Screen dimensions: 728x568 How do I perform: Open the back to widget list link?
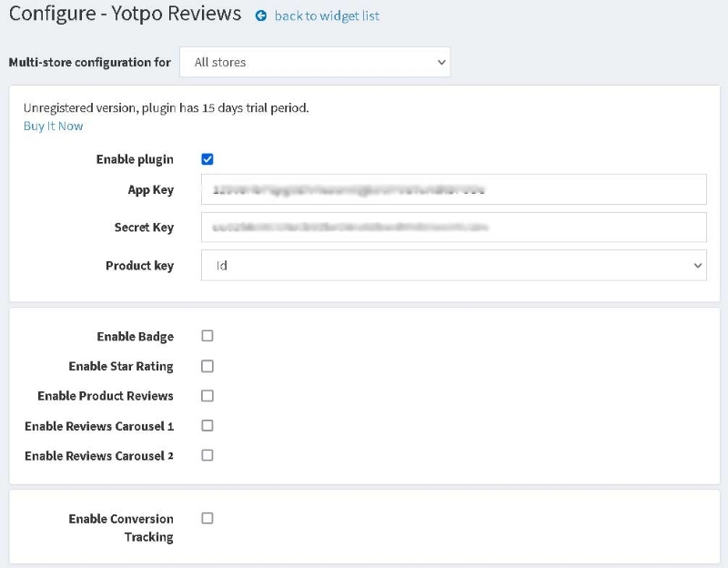tap(327, 15)
